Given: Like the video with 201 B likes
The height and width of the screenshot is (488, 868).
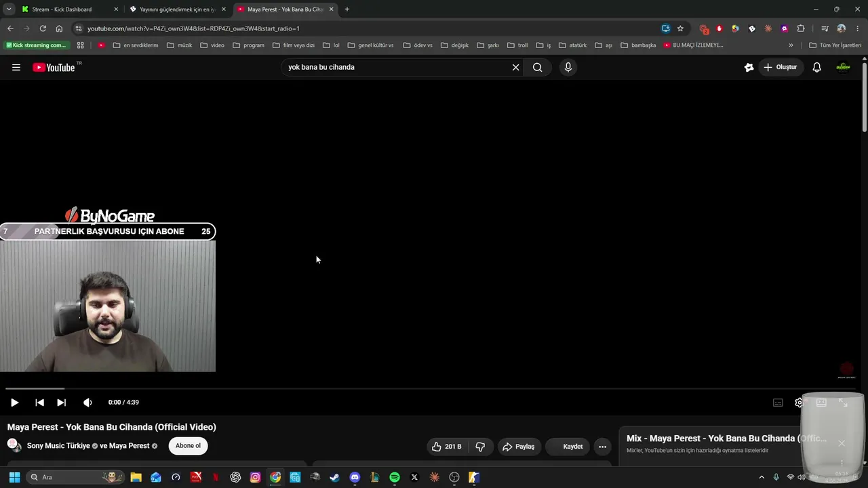Looking at the screenshot, I should [446, 447].
